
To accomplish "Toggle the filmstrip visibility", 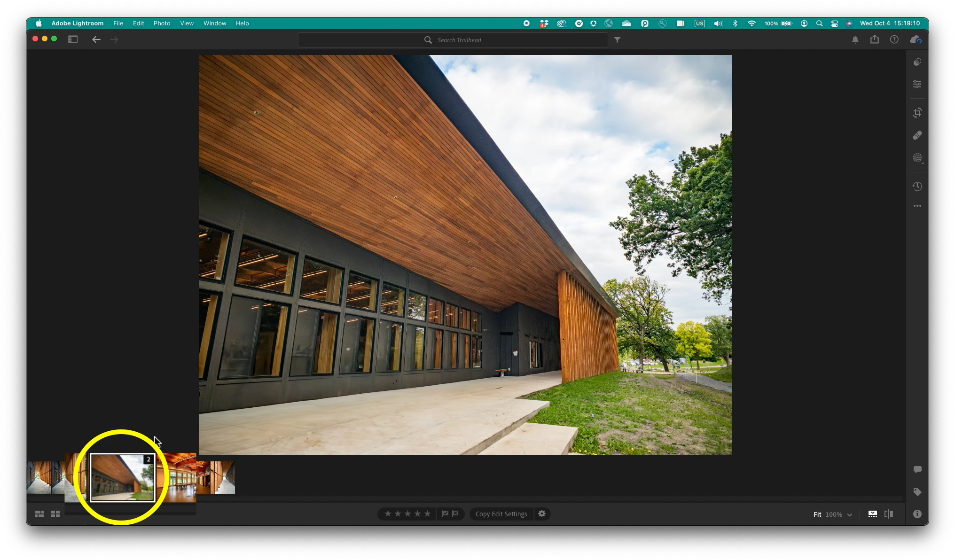I will [x=872, y=514].
